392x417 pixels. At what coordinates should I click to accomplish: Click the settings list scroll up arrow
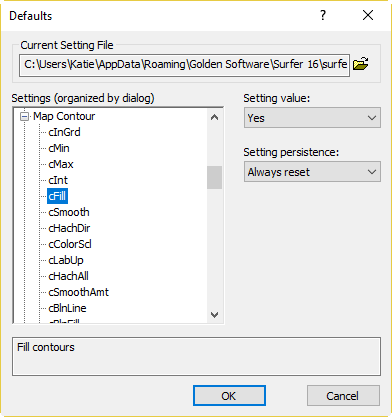pyautogui.click(x=215, y=117)
